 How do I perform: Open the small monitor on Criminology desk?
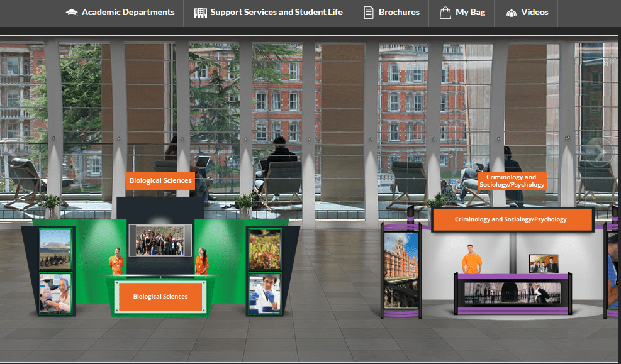tap(543, 263)
